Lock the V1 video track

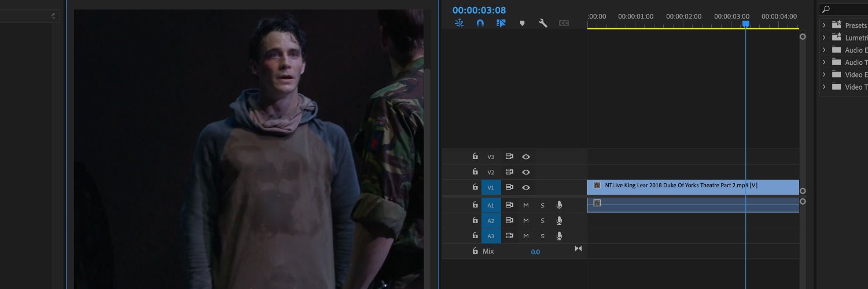click(475, 187)
